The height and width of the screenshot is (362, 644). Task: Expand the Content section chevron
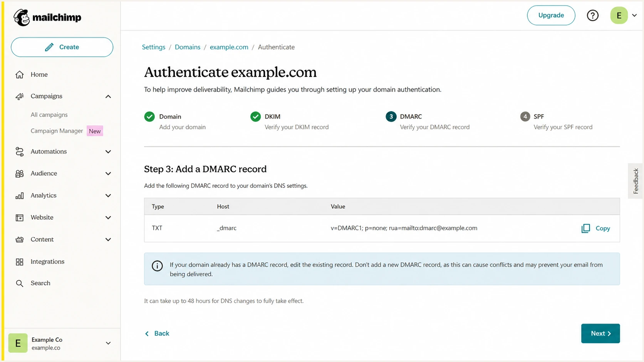point(108,240)
